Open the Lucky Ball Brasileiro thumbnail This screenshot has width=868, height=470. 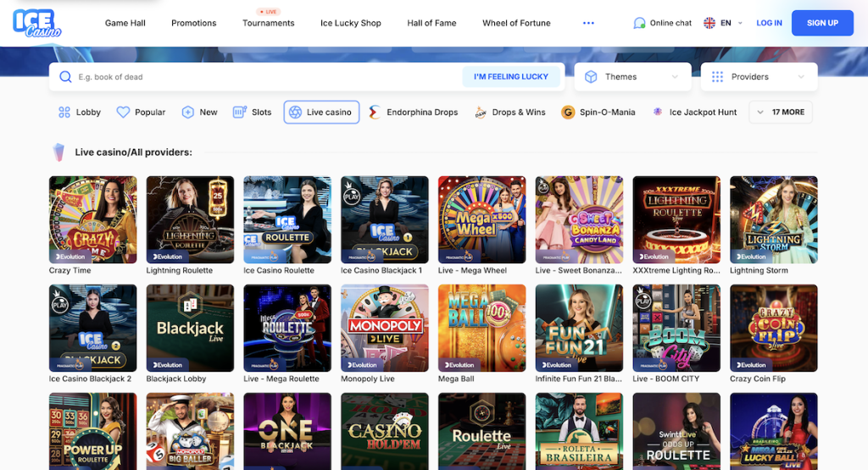click(774, 431)
